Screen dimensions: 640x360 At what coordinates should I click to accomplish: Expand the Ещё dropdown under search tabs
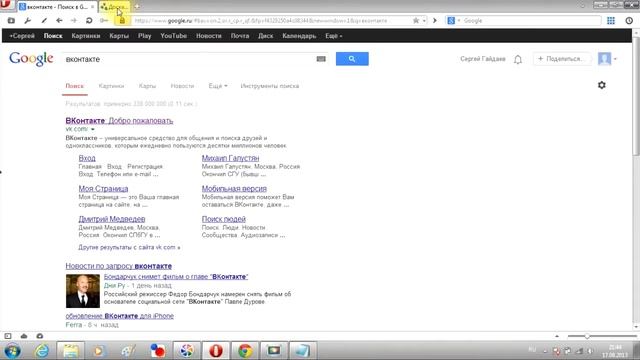click(x=218, y=86)
